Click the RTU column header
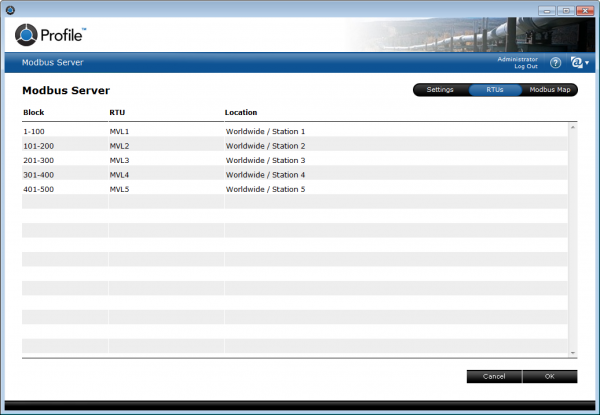The image size is (600, 415). 117,112
